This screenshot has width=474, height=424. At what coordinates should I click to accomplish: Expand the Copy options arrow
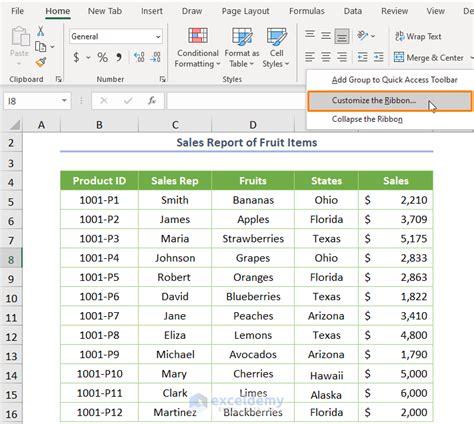[x=52, y=47]
